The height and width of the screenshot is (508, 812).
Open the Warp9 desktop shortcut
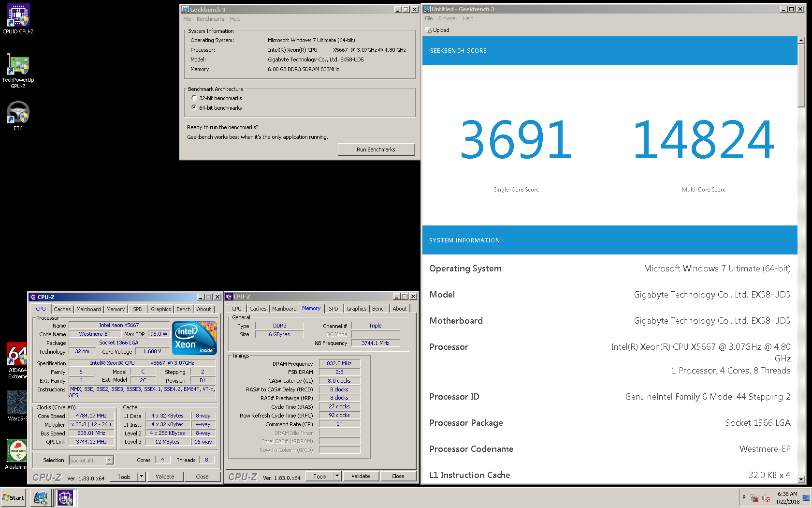(x=17, y=405)
